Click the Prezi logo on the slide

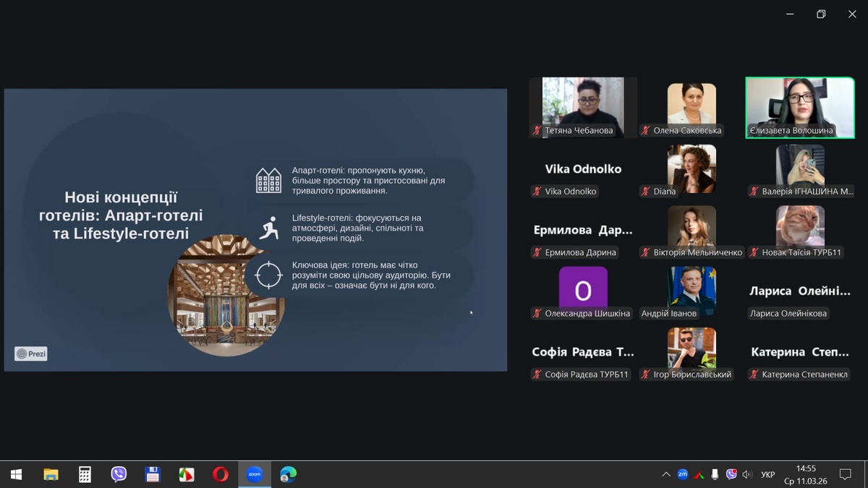(31, 354)
